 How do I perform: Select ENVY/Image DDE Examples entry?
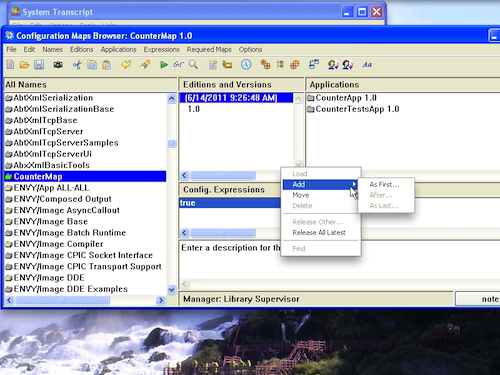[85, 289]
